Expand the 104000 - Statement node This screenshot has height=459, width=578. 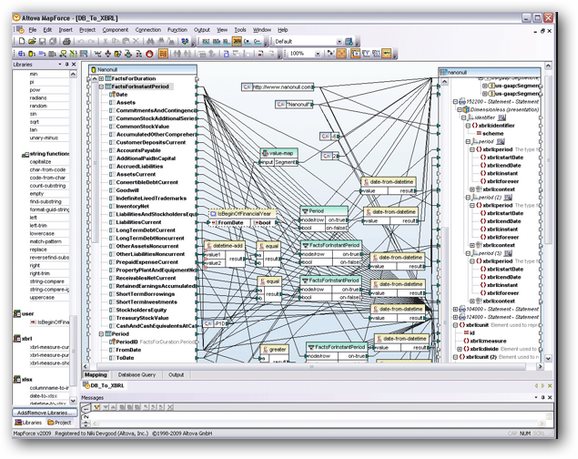click(x=455, y=309)
